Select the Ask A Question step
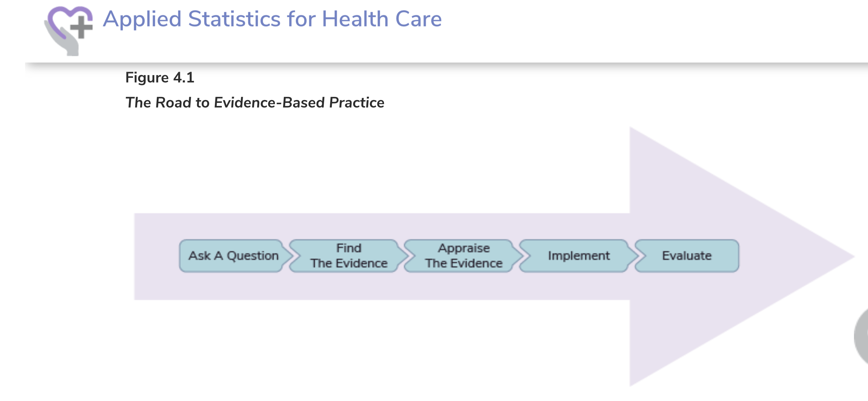The image size is (868, 401). click(x=234, y=256)
